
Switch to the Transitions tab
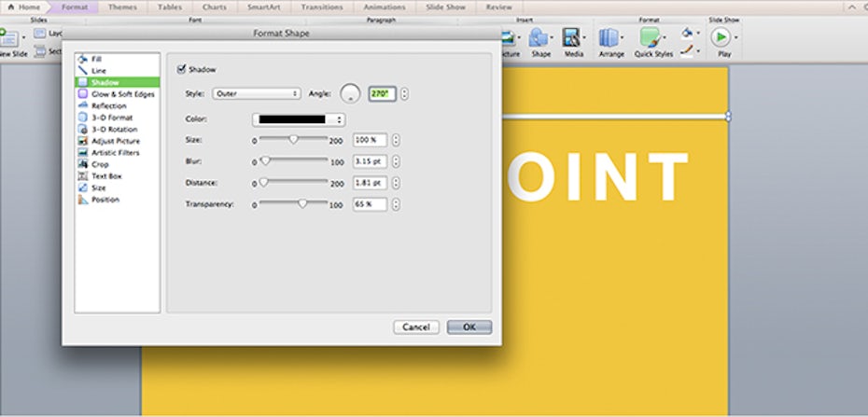(322, 7)
